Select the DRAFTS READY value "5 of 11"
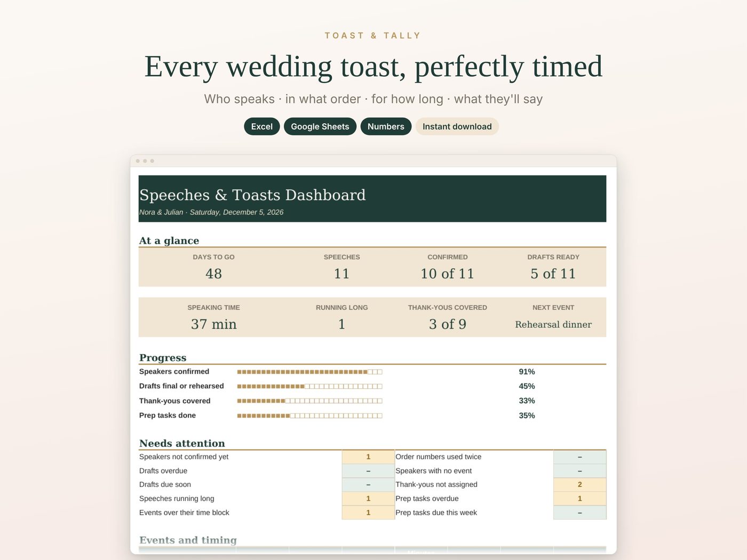 pyautogui.click(x=553, y=274)
